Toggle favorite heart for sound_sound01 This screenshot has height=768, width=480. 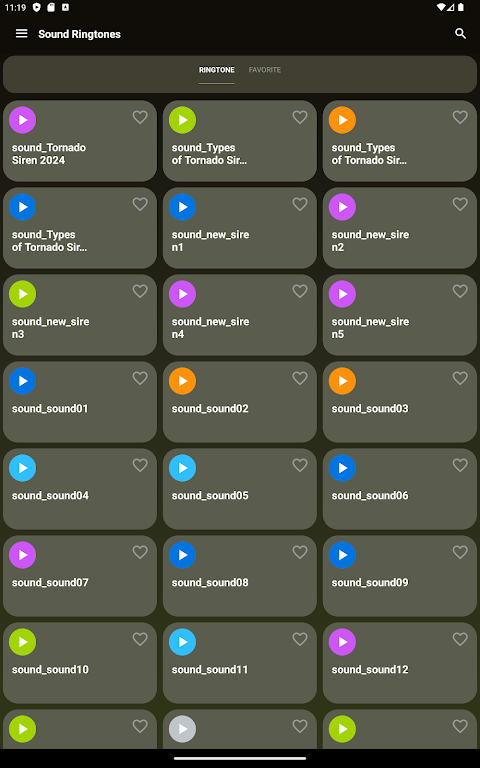[x=140, y=378]
